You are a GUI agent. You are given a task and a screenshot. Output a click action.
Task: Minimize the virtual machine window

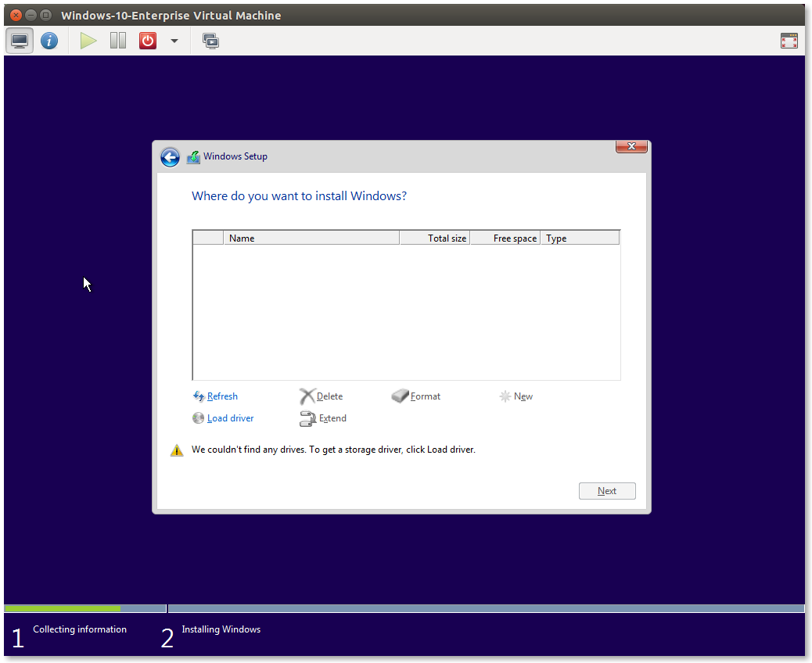(x=31, y=15)
